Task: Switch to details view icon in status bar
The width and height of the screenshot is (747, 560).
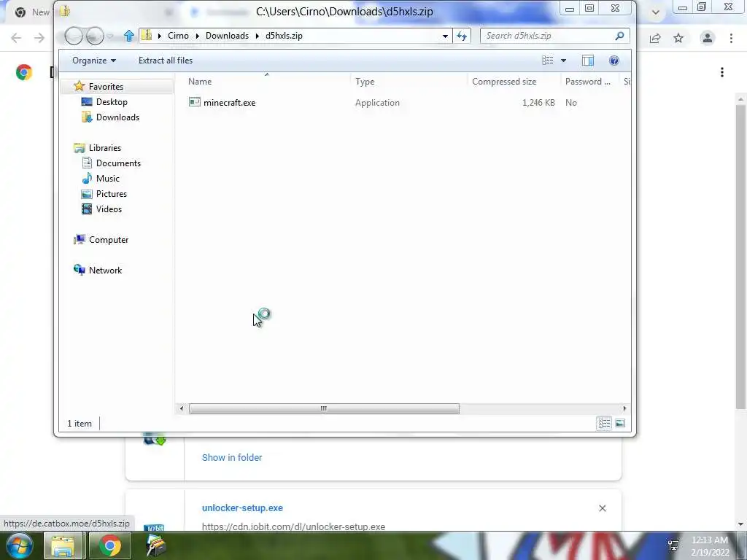Action: point(604,423)
